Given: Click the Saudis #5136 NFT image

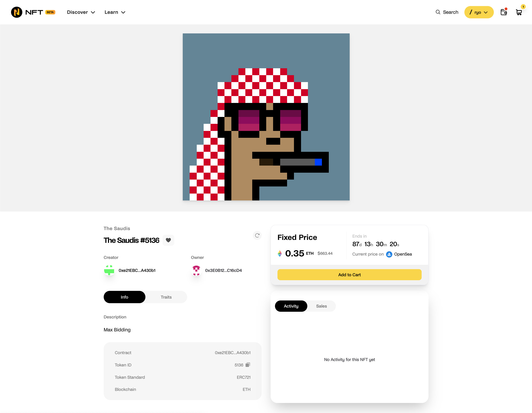Looking at the screenshot, I should 266,117.
